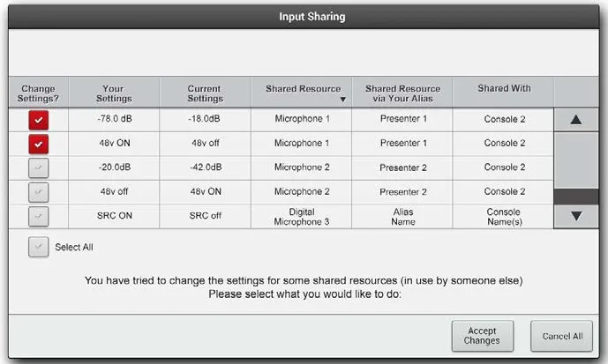Select Presenter 1 in the 48v ON row
The width and height of the screenshot is (608, 364).
click(402, 144)
